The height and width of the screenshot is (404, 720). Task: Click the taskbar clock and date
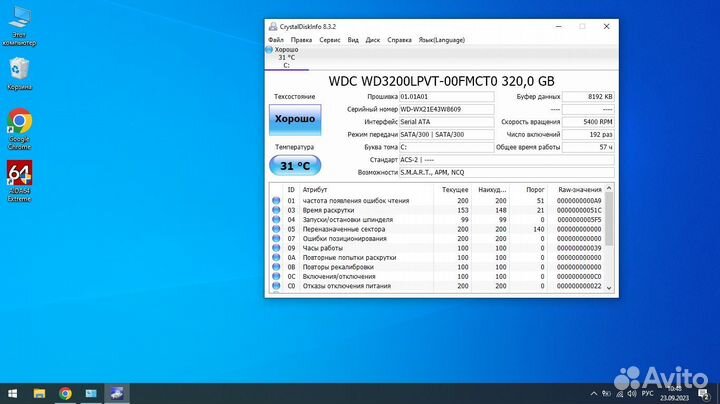tap(674, 393)
